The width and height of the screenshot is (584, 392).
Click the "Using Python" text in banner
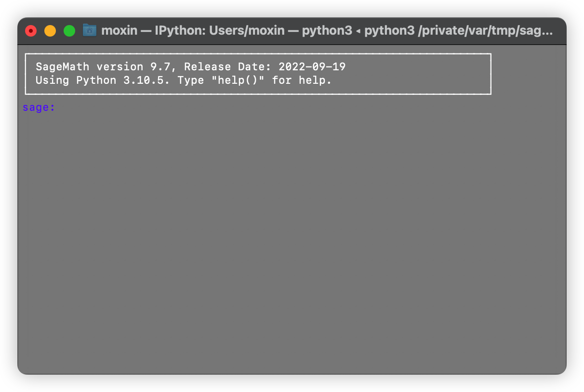[76, 80]
